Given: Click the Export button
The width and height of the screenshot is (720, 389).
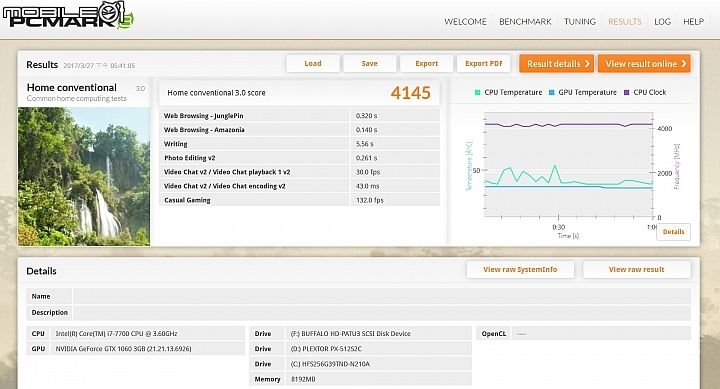Looking at the screenshot, I should 427,63.
